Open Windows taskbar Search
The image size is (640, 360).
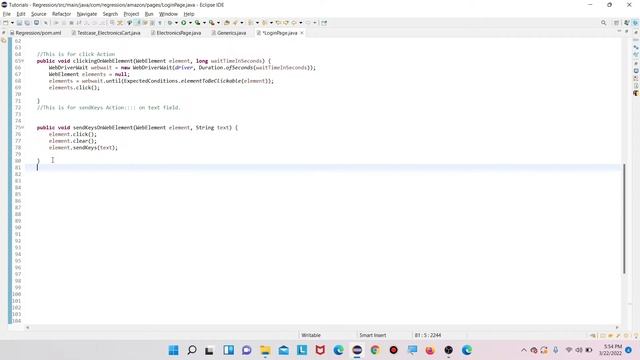192,350
